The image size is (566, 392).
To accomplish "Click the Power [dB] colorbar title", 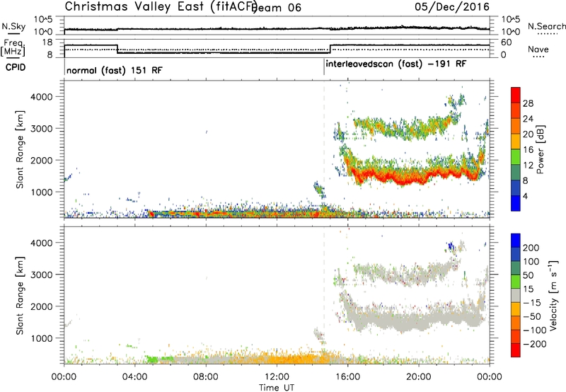I will point(540,149).
